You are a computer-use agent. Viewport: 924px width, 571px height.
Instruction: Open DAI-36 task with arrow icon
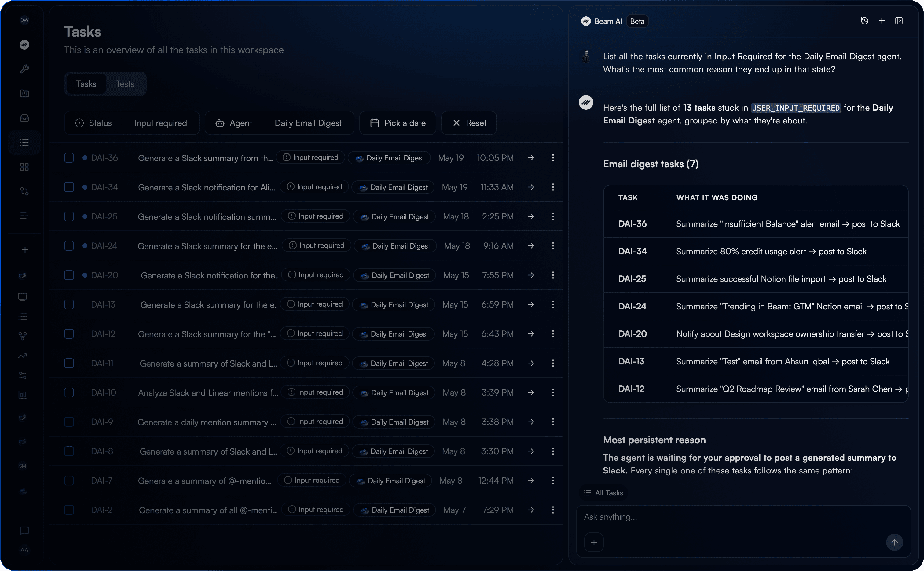(x=531, y=158)
